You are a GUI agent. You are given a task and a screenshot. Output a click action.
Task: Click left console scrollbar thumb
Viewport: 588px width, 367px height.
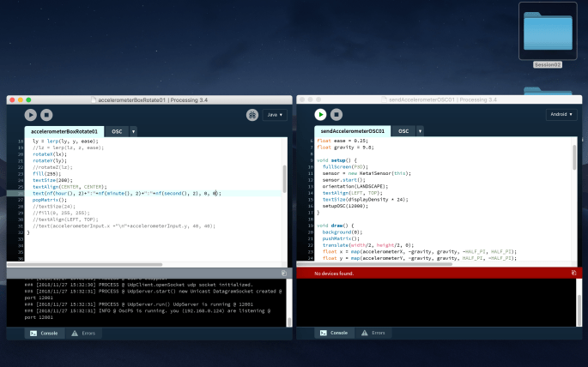[289, 322]
